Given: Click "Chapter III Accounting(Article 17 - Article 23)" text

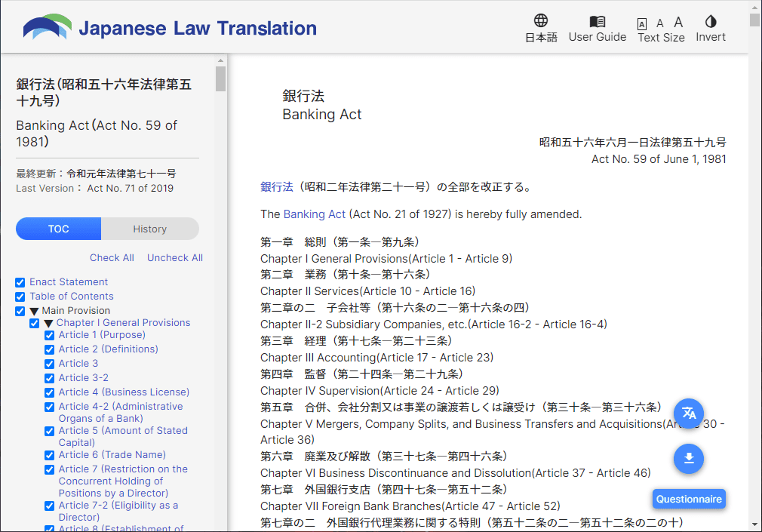Looking at the screenshot, I should click(376, 358).
